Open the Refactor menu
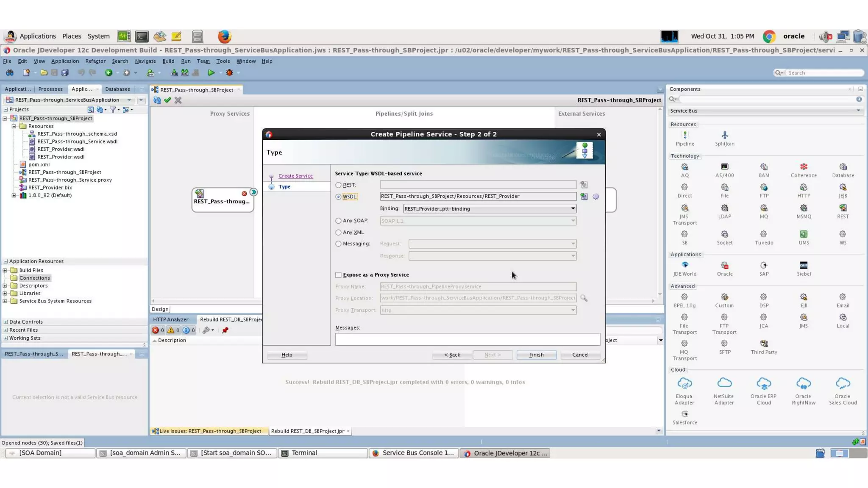Screen dimensions: 868x488 tap(95, 61)
